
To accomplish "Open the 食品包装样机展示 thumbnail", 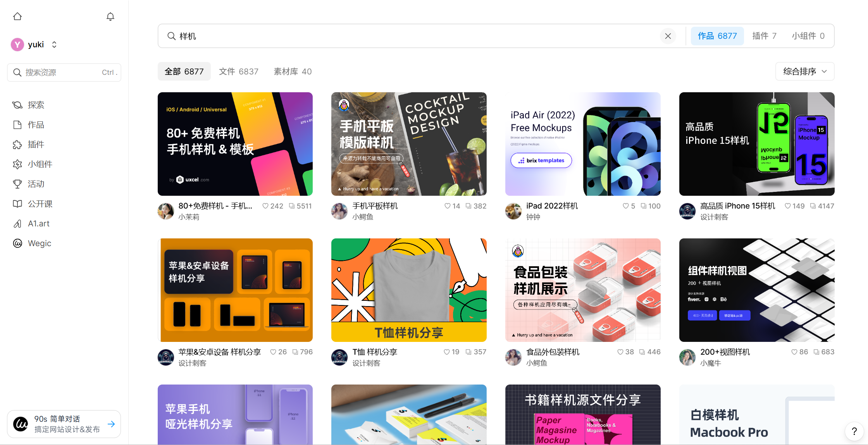I will [x=582, y=290].
